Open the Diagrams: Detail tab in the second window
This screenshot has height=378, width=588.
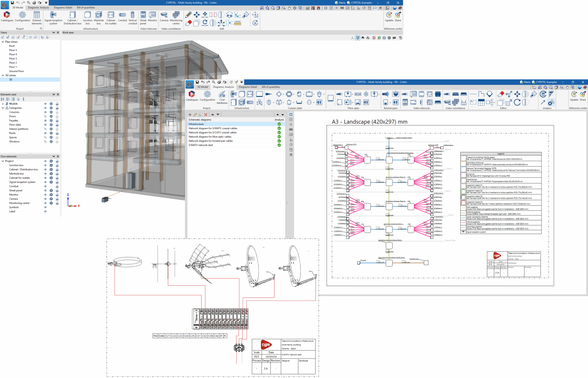click(x=248, y=87)
